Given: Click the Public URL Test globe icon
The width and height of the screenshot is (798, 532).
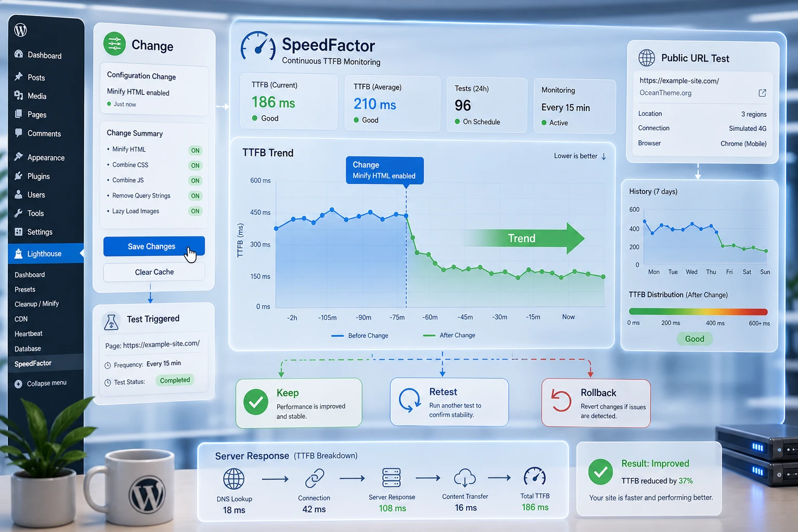Looking at the screenshot, I should 647,58.
